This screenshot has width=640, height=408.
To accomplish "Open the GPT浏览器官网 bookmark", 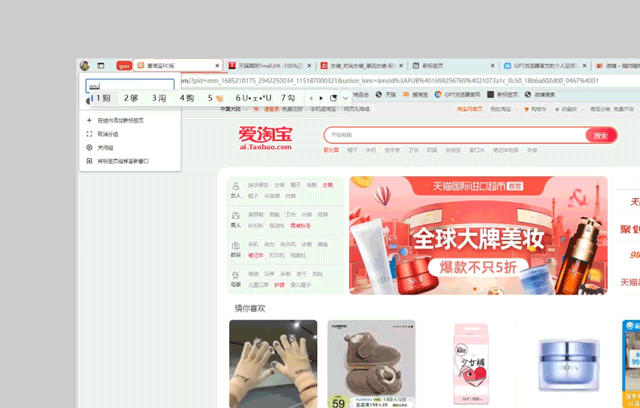I will [457, 94].
